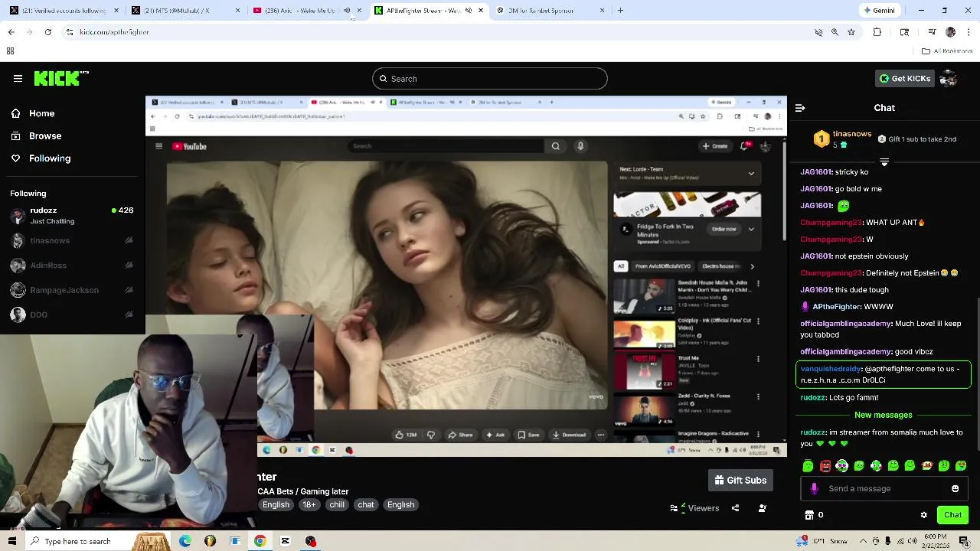This screenshot has height=551, width=980.
Task: Click vanquishedraidy's highlighted chat message
Action: coord(884,374)
